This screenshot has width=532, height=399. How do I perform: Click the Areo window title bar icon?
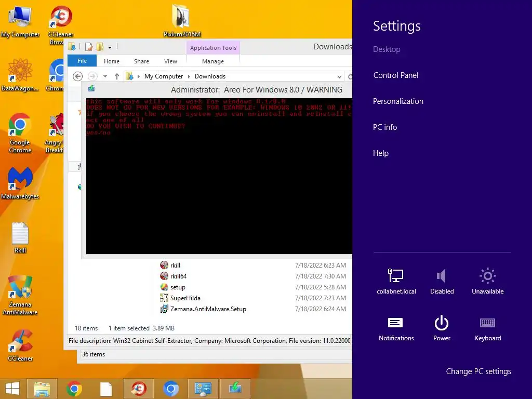[91, 89]
